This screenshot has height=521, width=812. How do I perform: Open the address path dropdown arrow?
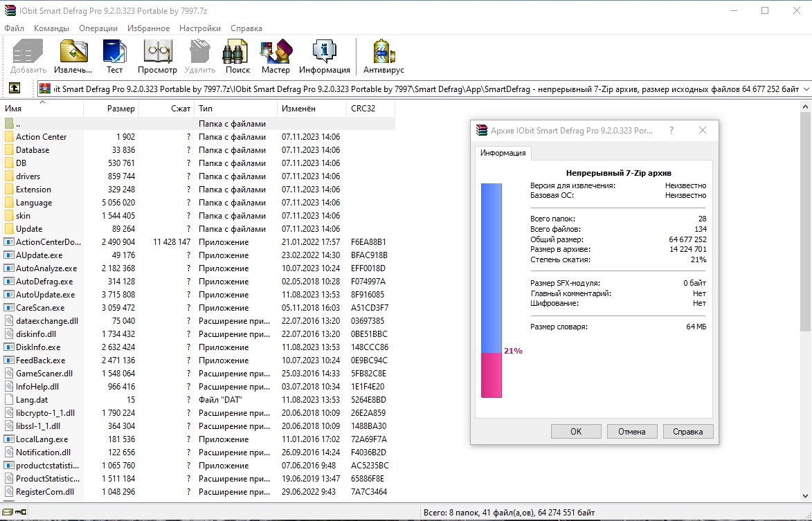click(806, 89)
